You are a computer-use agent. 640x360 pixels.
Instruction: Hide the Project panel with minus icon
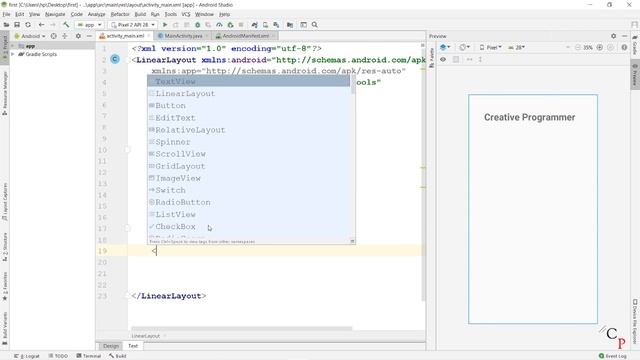pyautogui.click(x=89, y=36)
